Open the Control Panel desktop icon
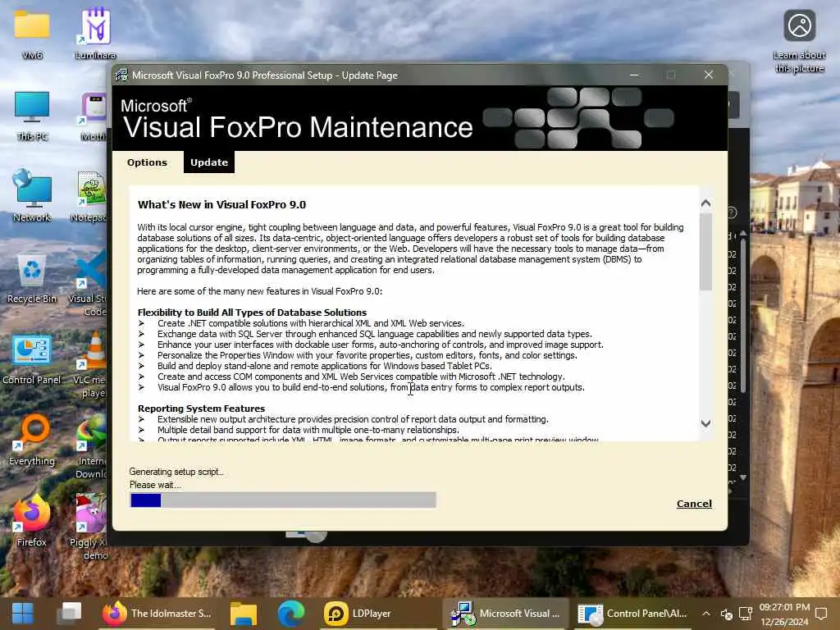 click(x=32, y=360)
